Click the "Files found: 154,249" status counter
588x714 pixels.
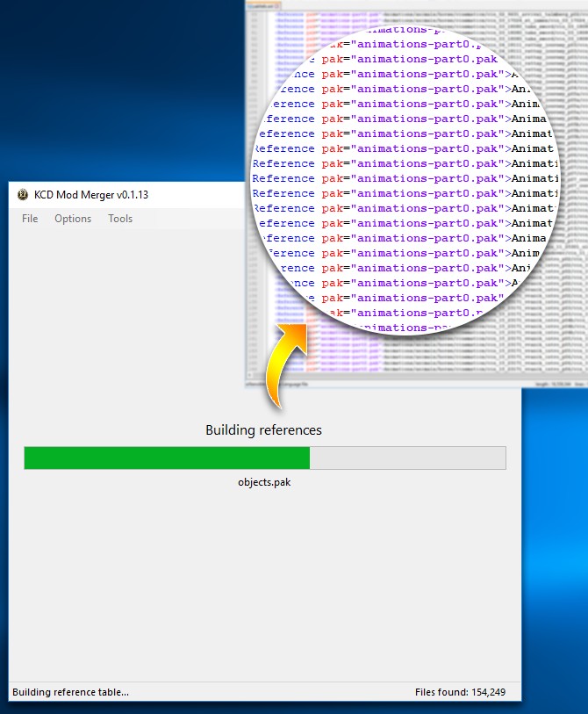(463, 692)
